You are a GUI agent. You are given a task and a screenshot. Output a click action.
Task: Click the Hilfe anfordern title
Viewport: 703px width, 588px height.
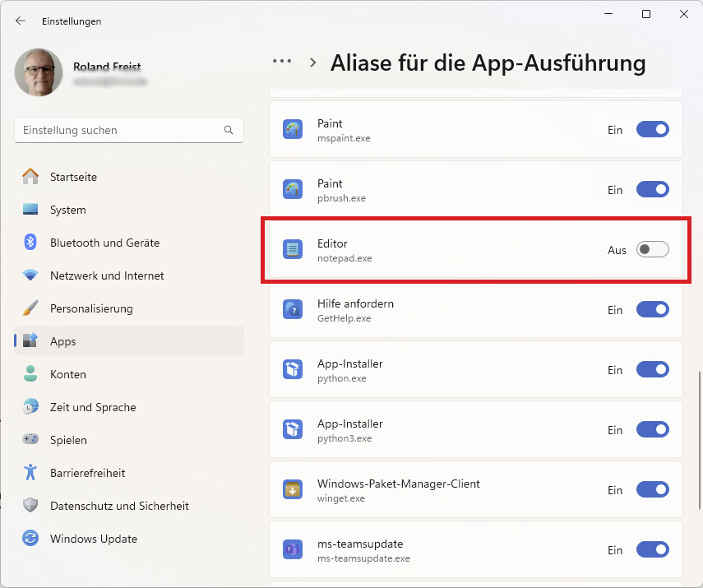(355, 303)
